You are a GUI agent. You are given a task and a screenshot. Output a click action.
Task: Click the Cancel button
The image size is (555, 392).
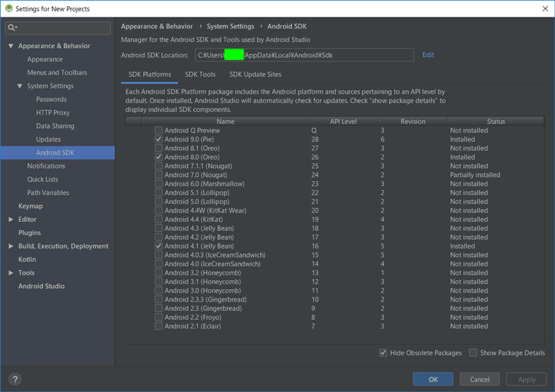479,380
